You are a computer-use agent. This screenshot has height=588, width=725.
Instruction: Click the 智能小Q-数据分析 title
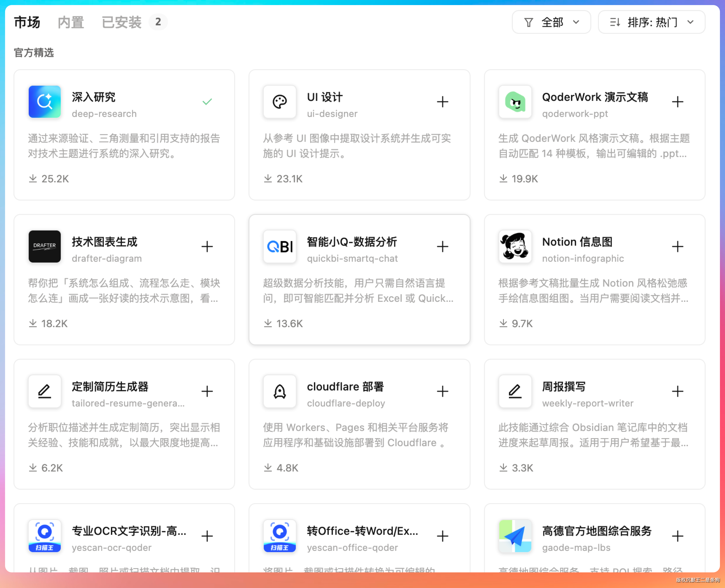[352, 242]
